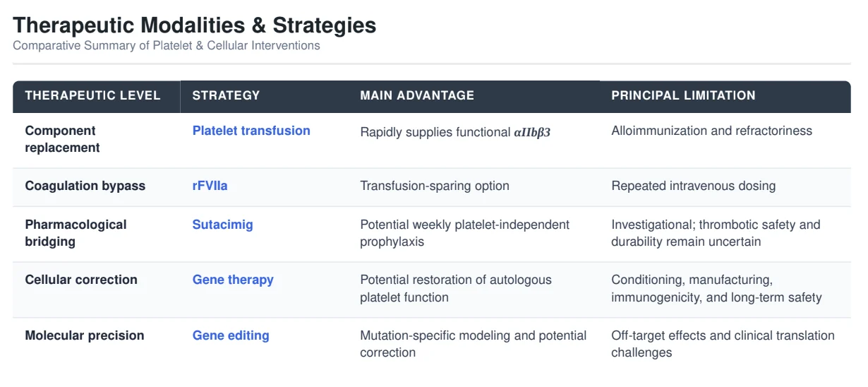Click the Strategy column header
868x387 pixels.
point(227,95)
